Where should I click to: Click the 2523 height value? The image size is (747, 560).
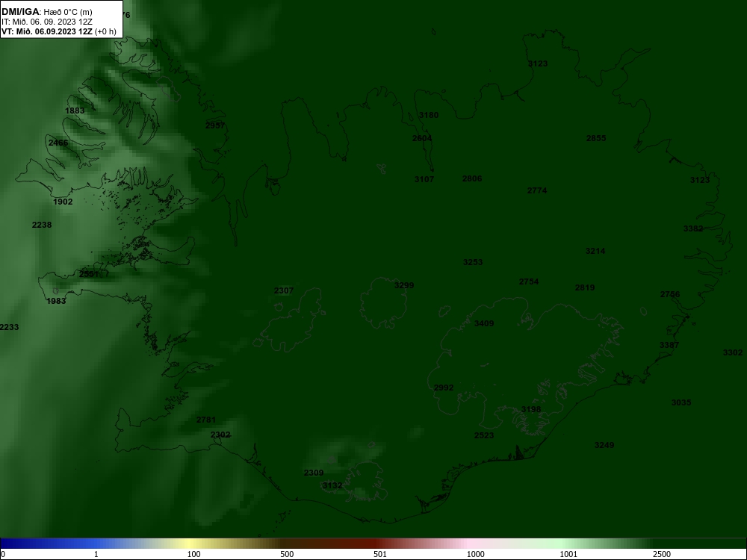pos(484,435)
